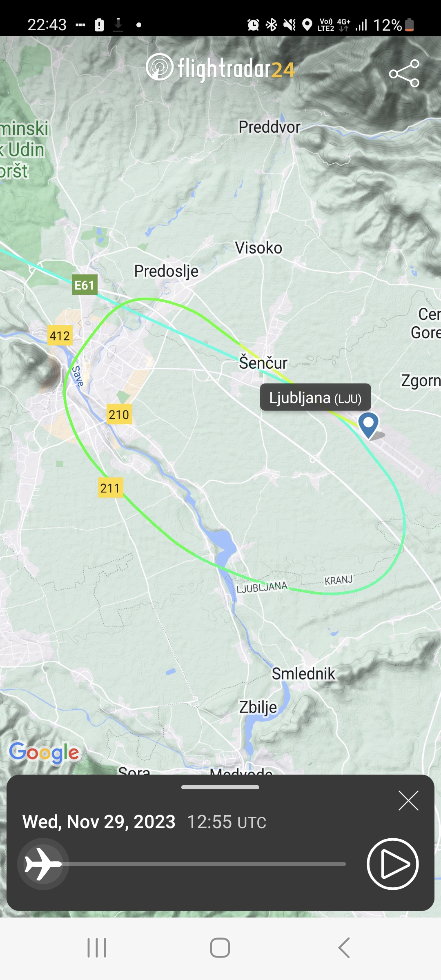The height and width of the screenshot is (980, 441).
Task: Tap the 210 road shield
Action: [119, 414]
